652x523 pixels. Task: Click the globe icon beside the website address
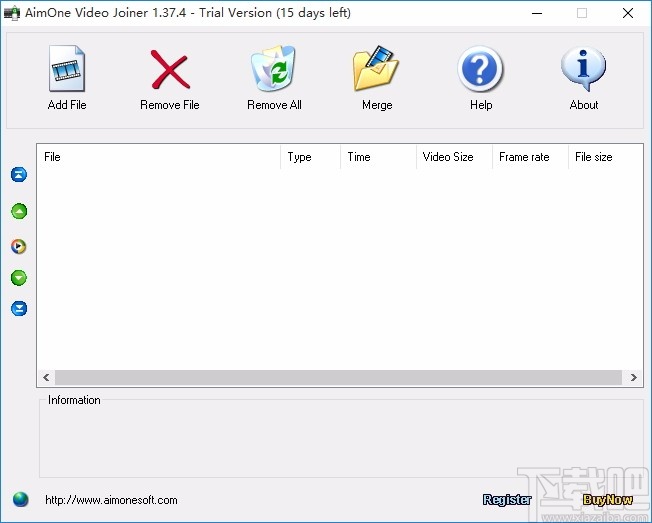(x=20, y=499)
